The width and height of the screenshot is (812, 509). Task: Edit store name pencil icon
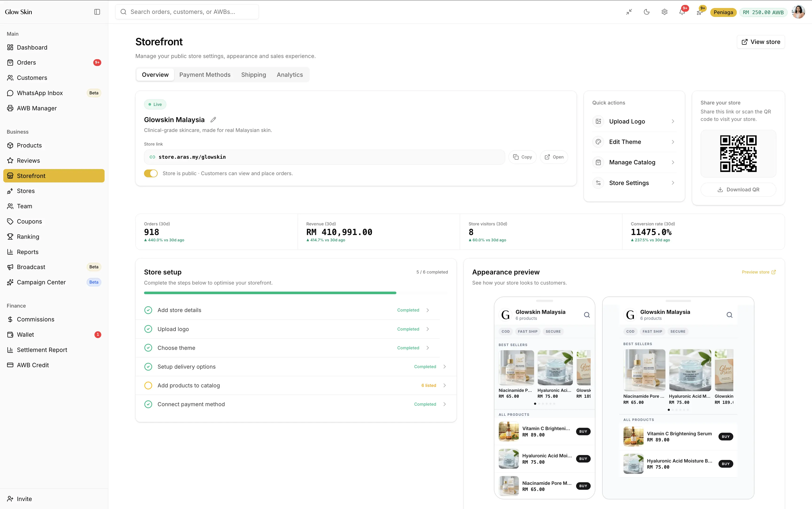pos(213,120)
